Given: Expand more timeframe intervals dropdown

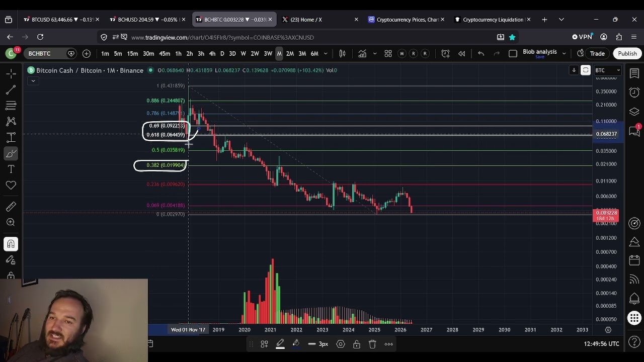Looking at the screenshot, I should click(326, 53).
